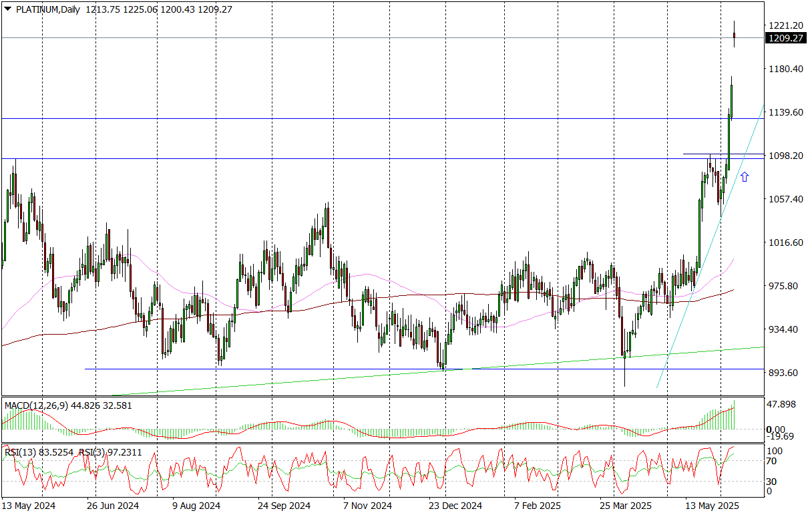
Task: Click the low price 1200.43 in header
Action: pyautogui.click(x=177, y=10)
